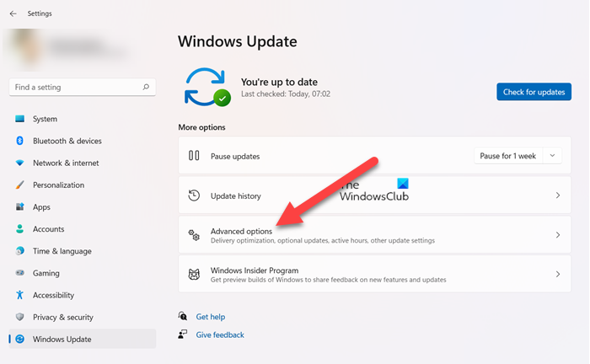Image resolution: width=590 pixels, height=364 pixels.
Task: Click the Windows Insider cat icon
Action: [194, 275]
